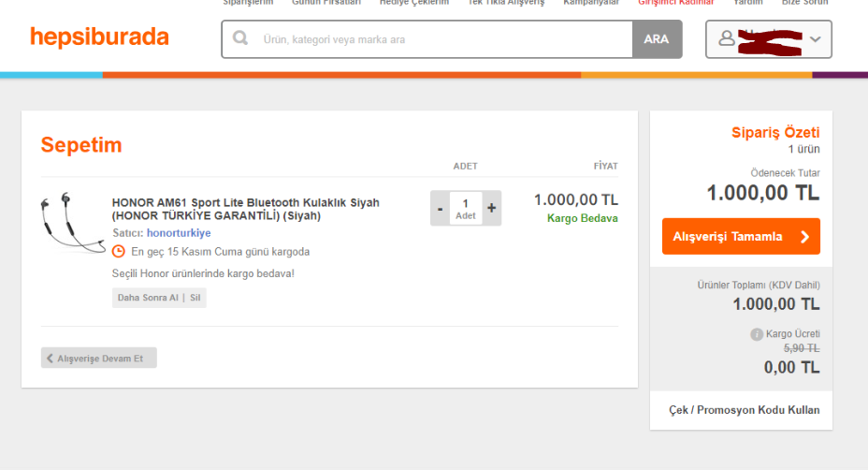The image size is (868, 470).
Task: Click the ARA search button
Action: [657, 39]
